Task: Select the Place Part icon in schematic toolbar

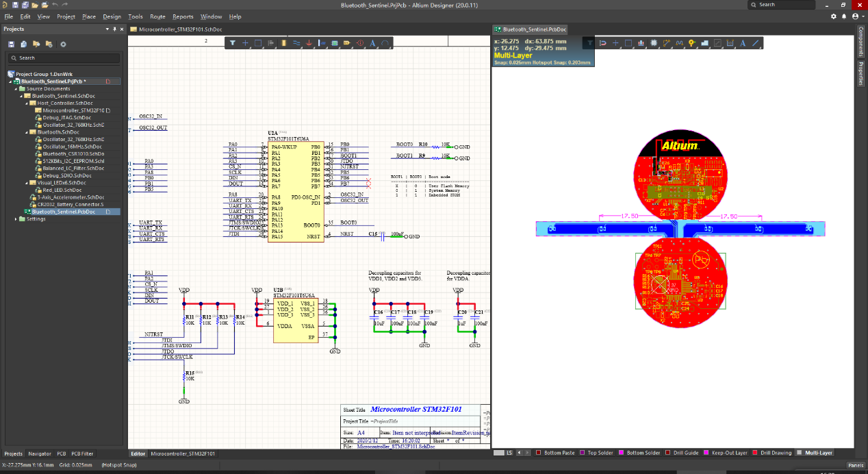Action: 284,43
